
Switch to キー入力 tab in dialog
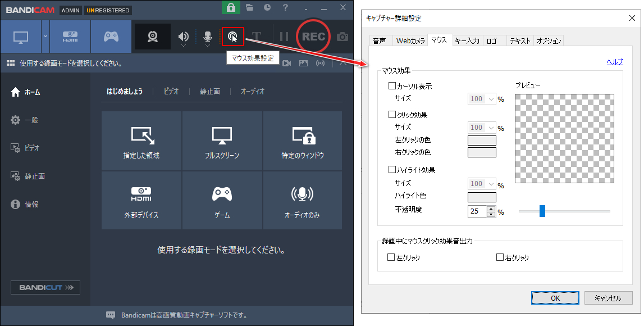point(467,40)
